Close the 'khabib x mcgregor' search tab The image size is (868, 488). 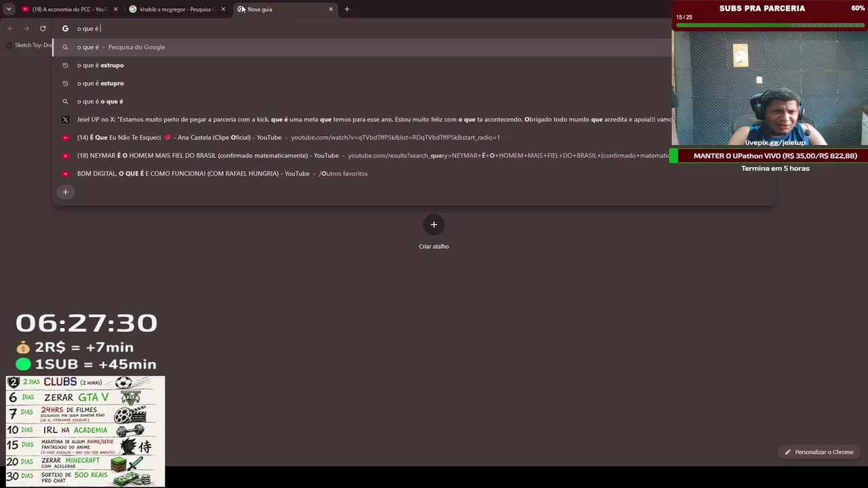point(223,9)
